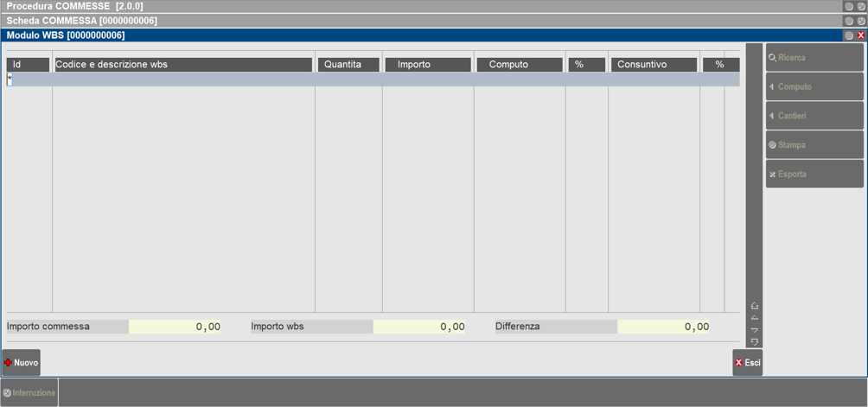Click the Differenza value field

(x=664, y=327)
